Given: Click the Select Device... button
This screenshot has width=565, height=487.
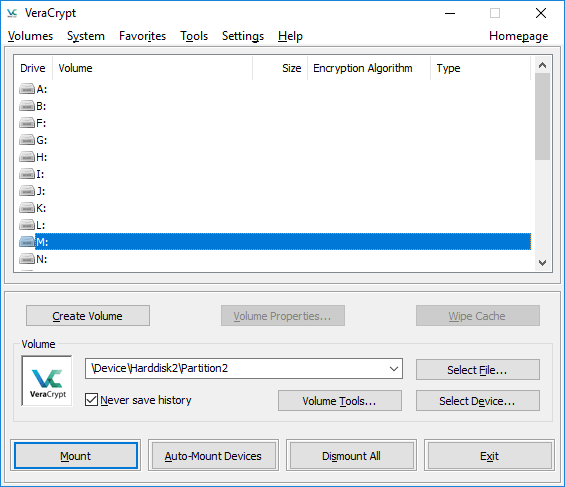Looking at the screenshot, I should pos(477,401).
